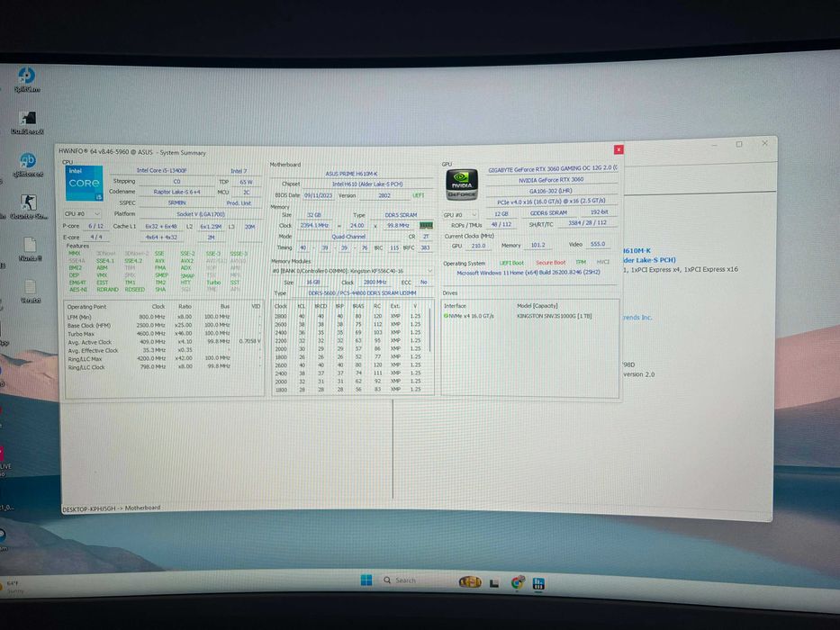
Task: Click the Intel Core i5 logo badge
Action: (84, 183)
